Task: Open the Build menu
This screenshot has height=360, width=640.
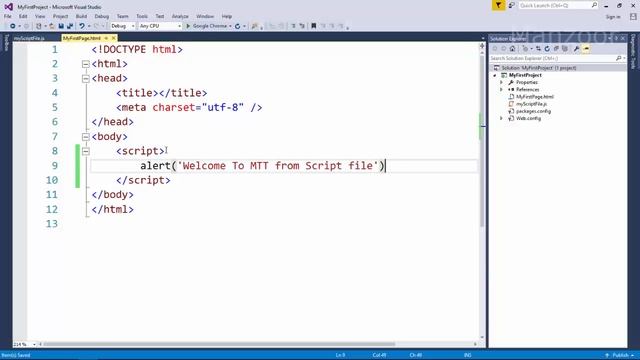Action: click(x=81, y=16)
